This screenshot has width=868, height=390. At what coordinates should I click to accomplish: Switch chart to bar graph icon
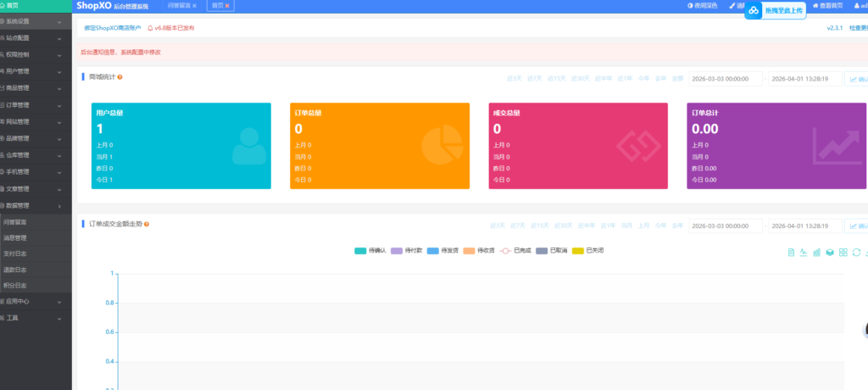point(817,252)
